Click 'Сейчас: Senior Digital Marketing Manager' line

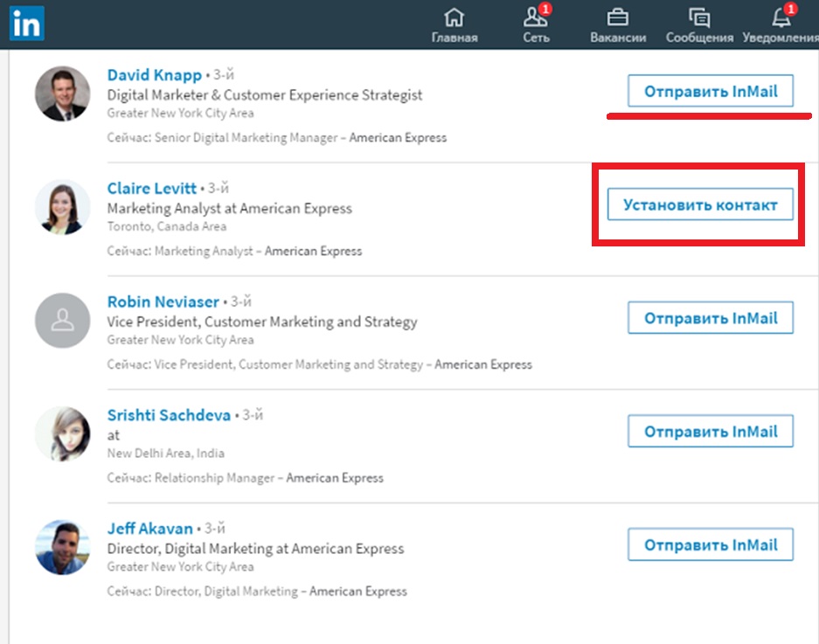[x=277, y=137]
